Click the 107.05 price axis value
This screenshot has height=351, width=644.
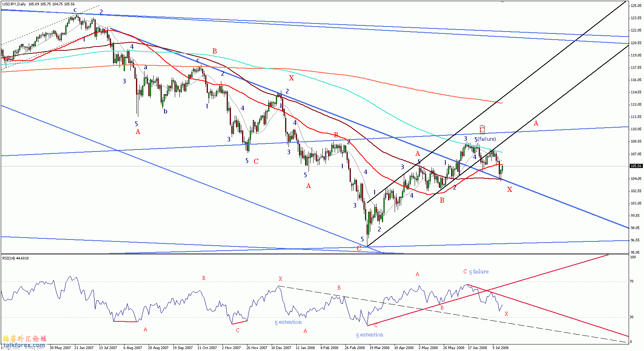636,154
